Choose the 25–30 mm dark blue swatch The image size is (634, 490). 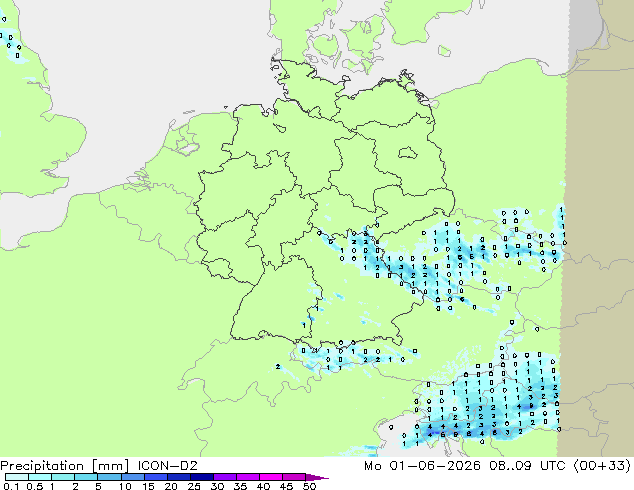201,477
